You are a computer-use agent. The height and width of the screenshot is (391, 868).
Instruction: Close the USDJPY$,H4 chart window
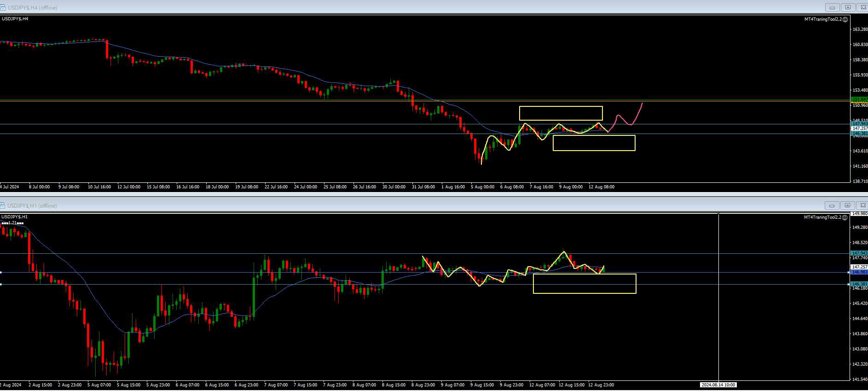coord(863,7)
